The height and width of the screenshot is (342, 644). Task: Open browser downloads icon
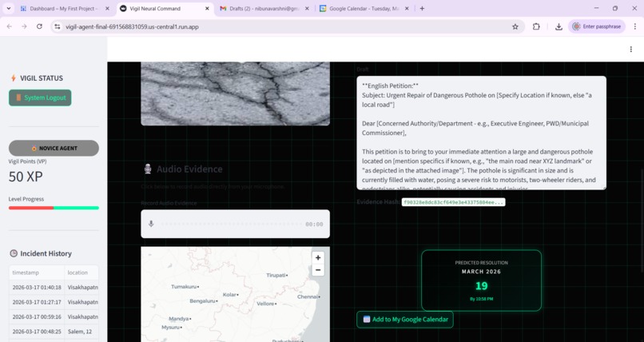point(559,26)
